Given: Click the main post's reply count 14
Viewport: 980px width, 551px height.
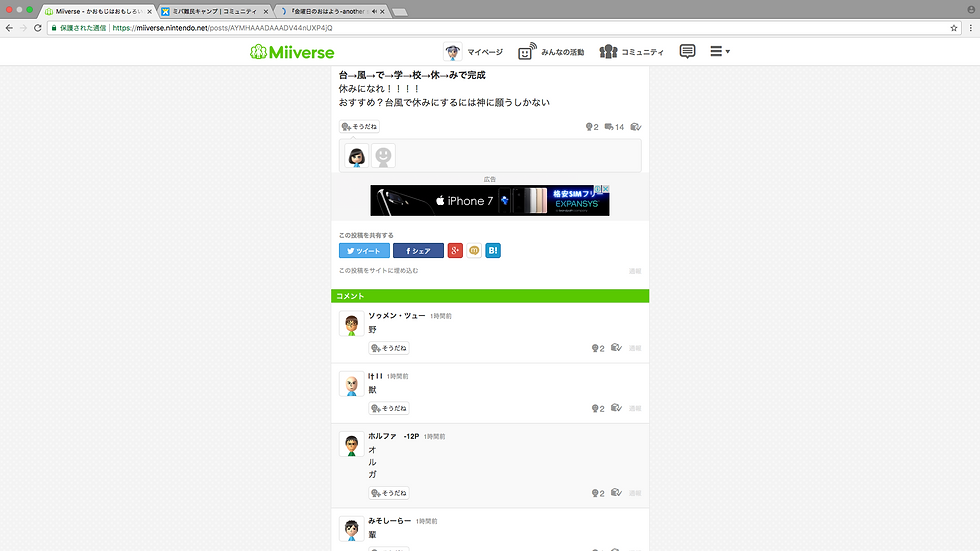Looking at the screenshot, I should pos(614,127).
